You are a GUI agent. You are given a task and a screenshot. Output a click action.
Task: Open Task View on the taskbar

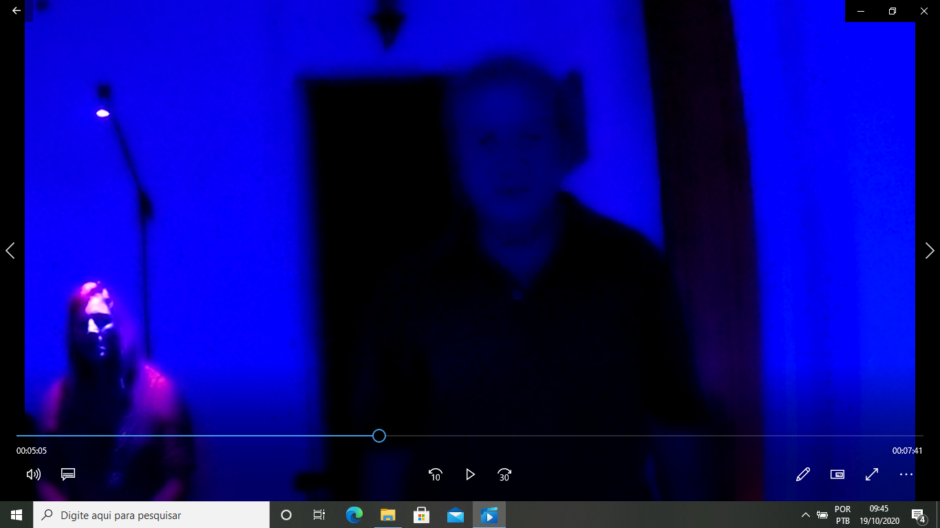point(319,515)
